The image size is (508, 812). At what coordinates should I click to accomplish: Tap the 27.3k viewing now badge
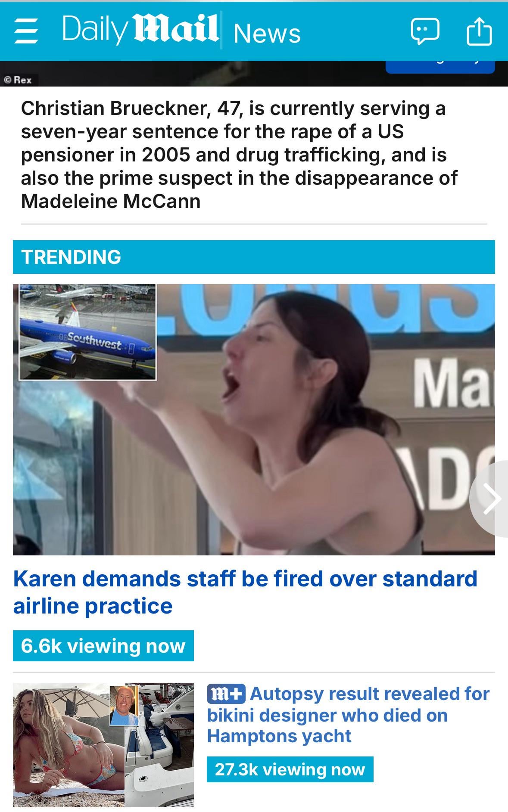coord(290,769)
